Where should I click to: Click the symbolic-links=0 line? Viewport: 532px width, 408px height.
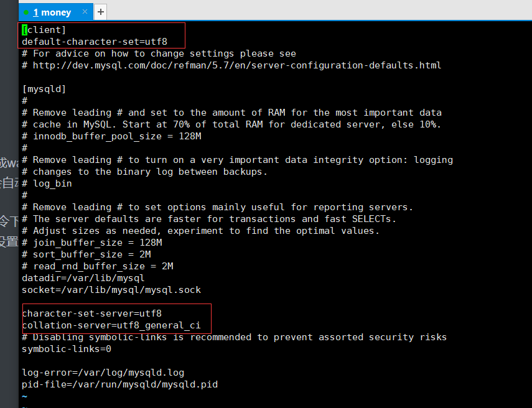coord(66,349)
